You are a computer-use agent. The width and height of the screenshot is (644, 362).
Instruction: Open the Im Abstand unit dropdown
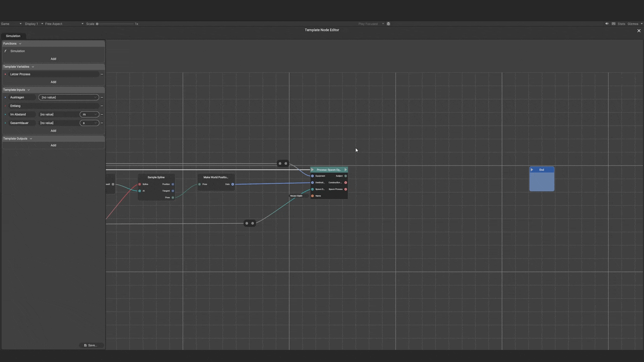click(89, 114)
